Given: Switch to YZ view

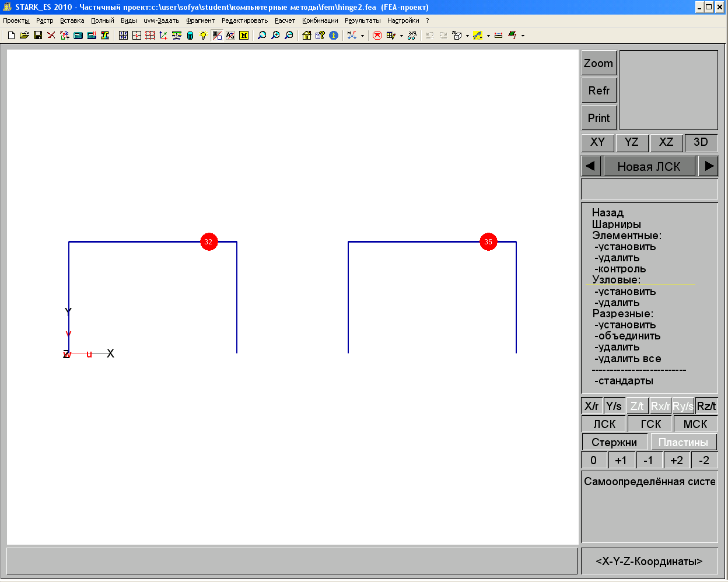Looking at the screenshot, I should pos(632,142).
